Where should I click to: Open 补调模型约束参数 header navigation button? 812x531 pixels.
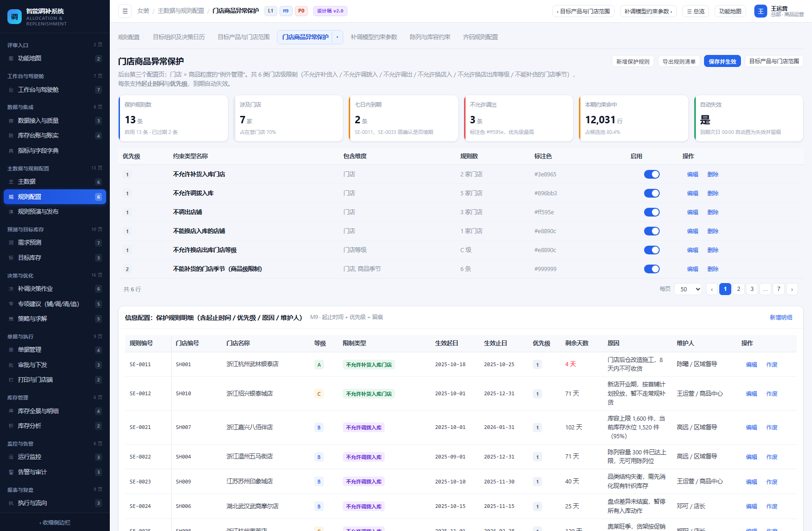click(x=648, y=11)
